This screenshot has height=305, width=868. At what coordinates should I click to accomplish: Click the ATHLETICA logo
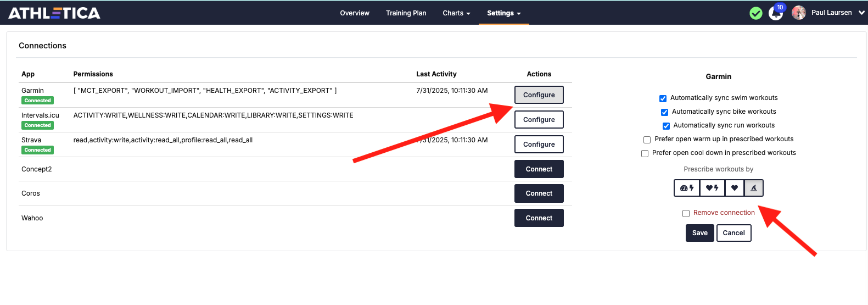point(54,13)
